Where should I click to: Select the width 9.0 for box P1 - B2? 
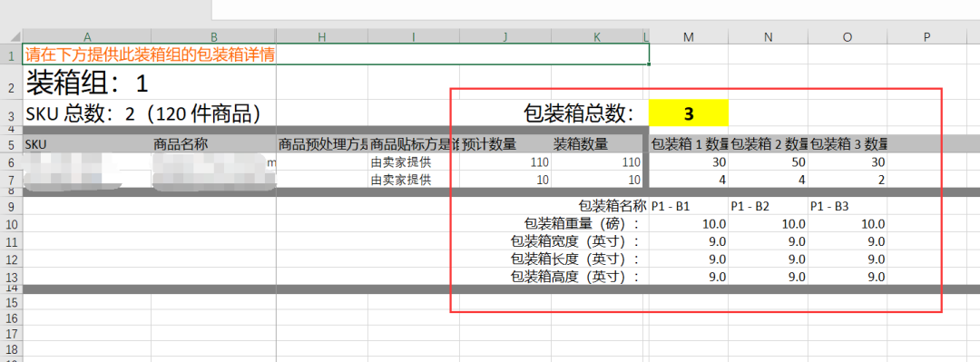[x=797, y=241]
